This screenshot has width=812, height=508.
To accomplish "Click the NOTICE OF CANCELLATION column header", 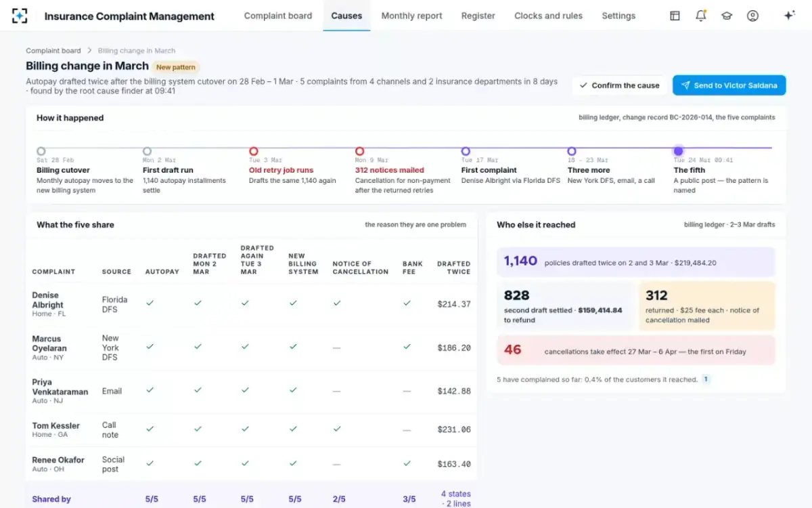I will pyautogui.click(x=361, y=268).
